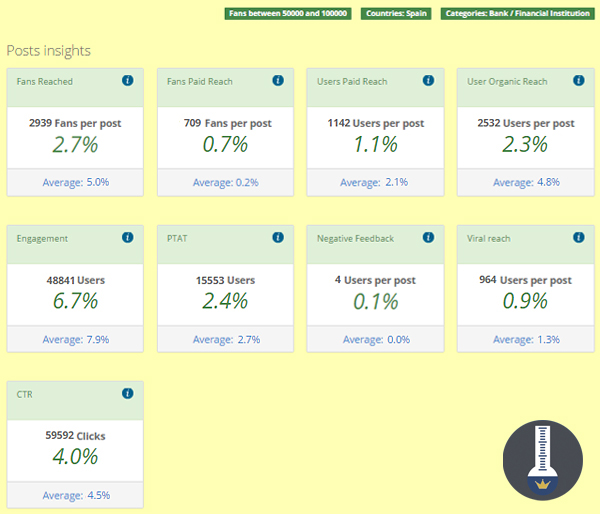Viewport: 600px width, 514px height.
Task: Click Negative Feedback info icon
Action: (427, 238)
